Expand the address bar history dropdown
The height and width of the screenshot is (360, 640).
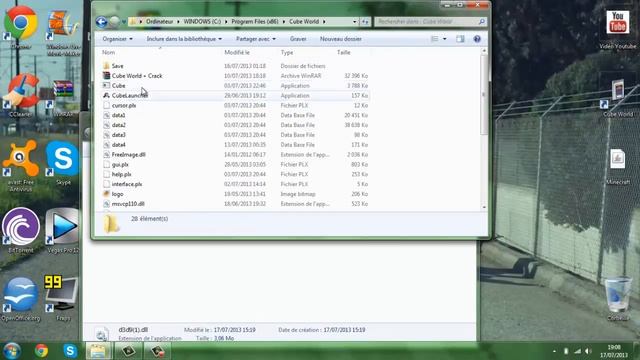[x=354, y=22]
